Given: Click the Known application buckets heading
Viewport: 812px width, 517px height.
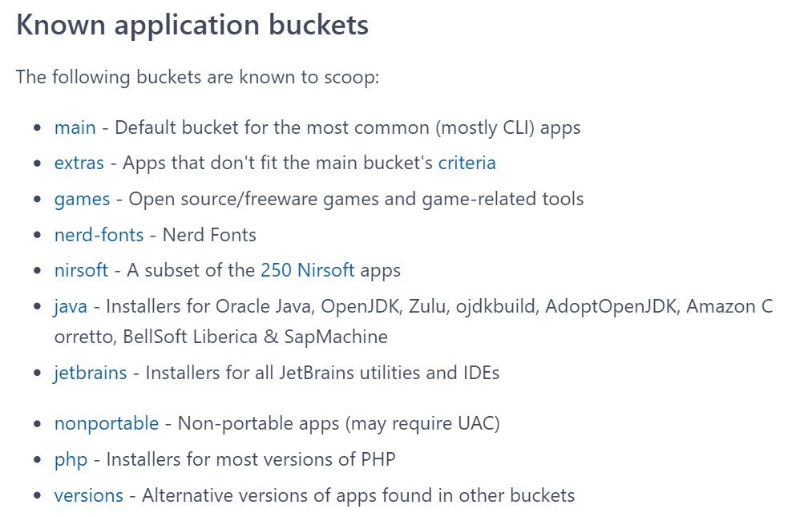Looking at the screenshot, I should (192, 25).
